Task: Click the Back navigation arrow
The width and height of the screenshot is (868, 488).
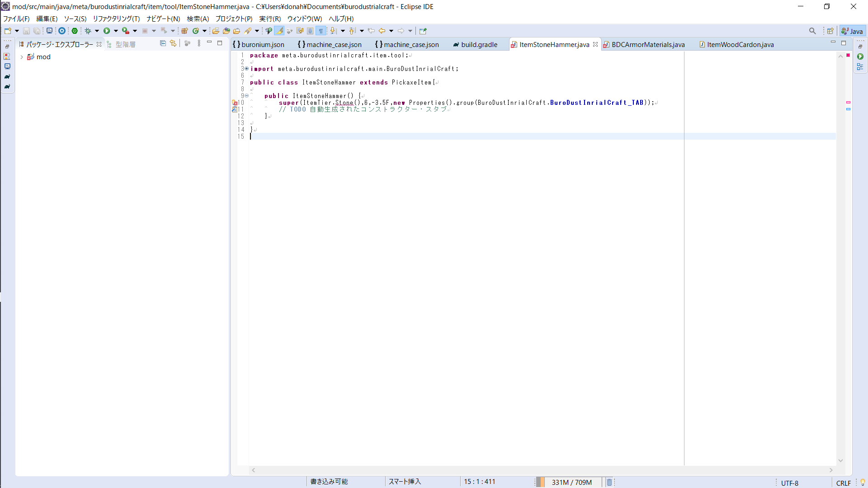Action: pyautogui.click(x=382, y=31)
